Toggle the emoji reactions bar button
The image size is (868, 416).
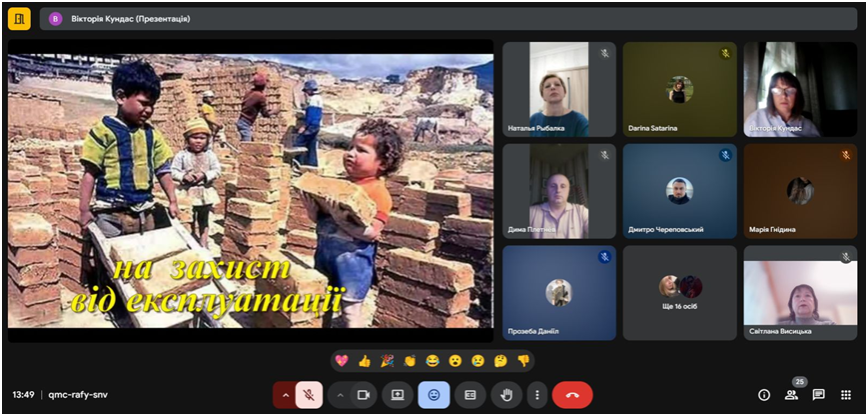point(434,395)
